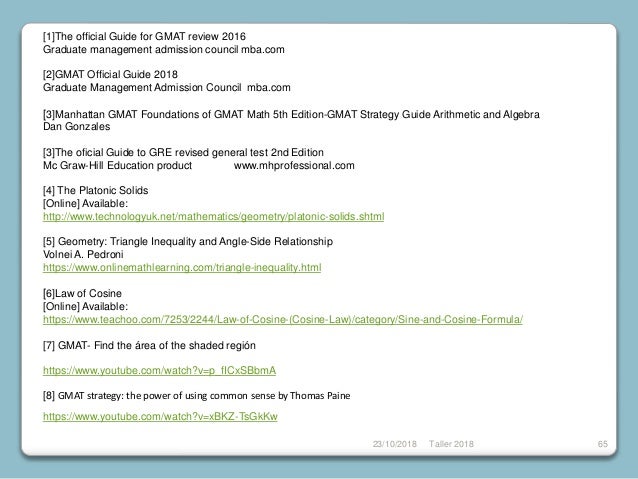Click '[7] GMAT- Find the área of the shaded región'

pos(149,346)
